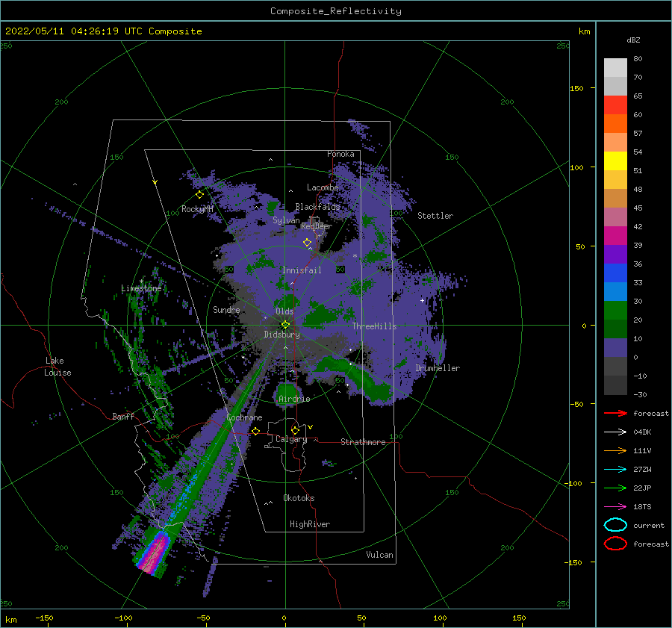This screenshot has height=628, width=672.
Task: Click the Composite_Reflectivity title
Action: pos(336,11)
